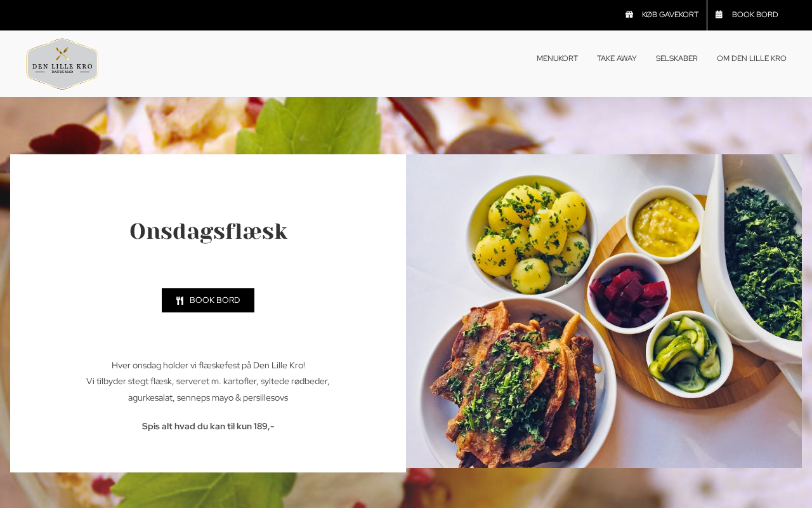This screenshot has height=508, width=812.
Task: Click the Den Lille Kro logo
Action: pos(62,63)
